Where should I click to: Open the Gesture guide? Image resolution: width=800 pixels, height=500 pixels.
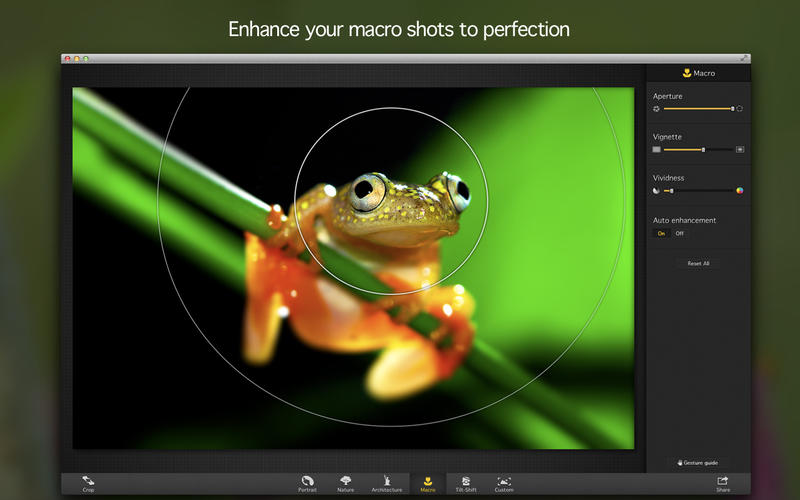(x=698, y=463)
